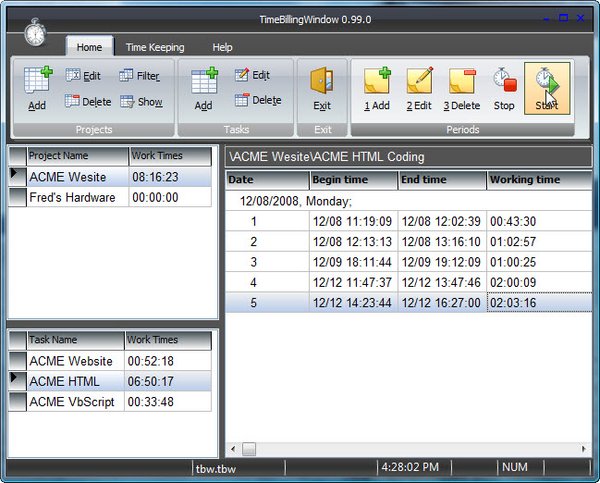The width and height of the screenshot is (600, 483).
Task: Click the Date column header
Action: coord(267,180)
